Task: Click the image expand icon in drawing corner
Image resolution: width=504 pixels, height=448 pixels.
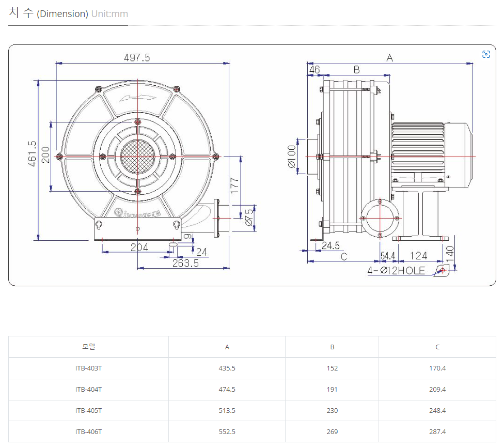Action: [485, 54]
